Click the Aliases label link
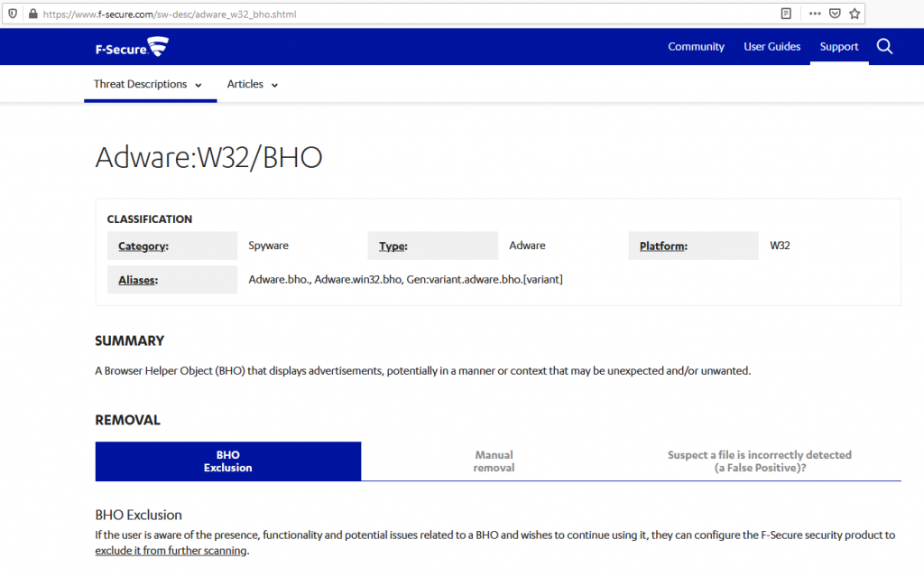This screenshot has height=577, width=924. 138,280
